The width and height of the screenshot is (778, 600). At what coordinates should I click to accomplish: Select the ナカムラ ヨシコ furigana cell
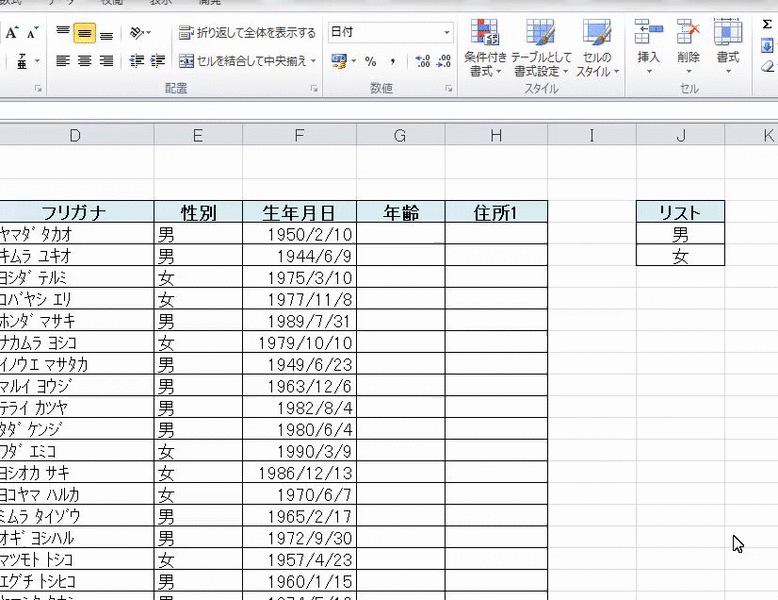[76, 342]
